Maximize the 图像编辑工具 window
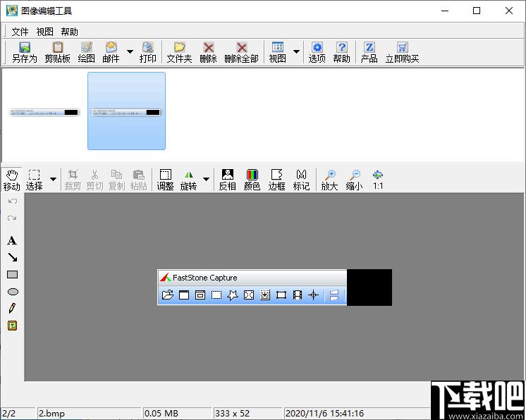Viewport: 526px width, 420px height. pyautogui.click(x=477, y=11)
